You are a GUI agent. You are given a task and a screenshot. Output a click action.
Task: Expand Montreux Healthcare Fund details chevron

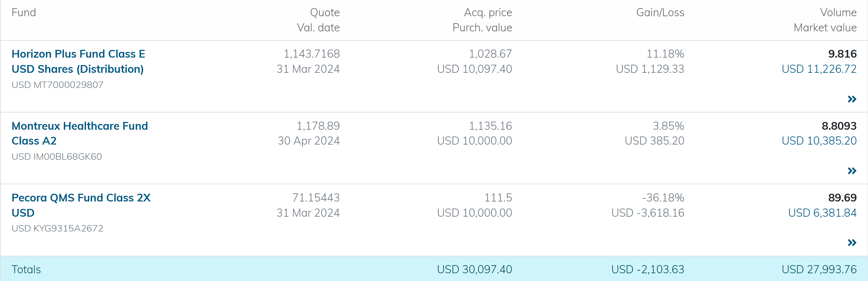tap(852, 171)
